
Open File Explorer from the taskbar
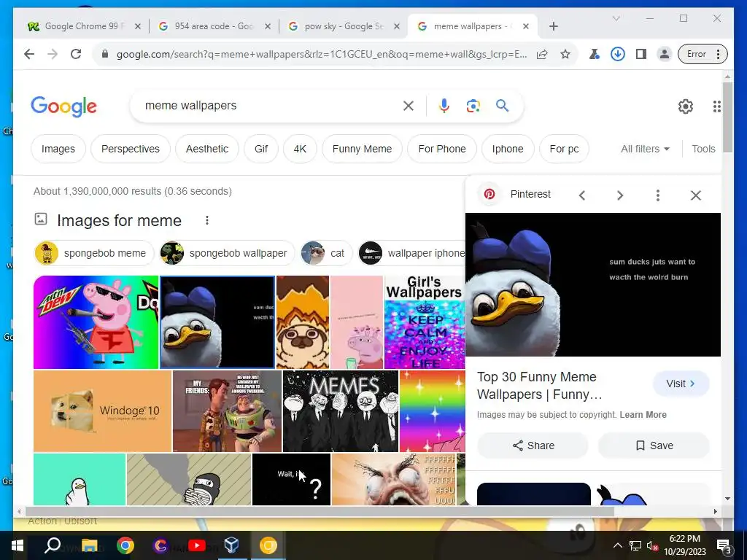coord(89,545)
